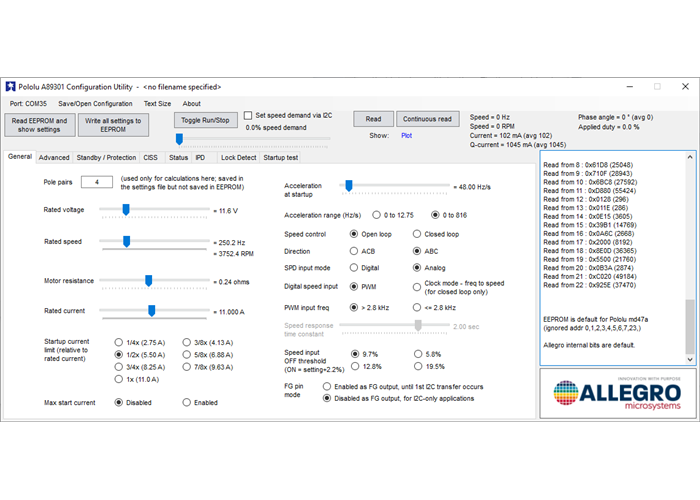The width and height of the screenshot is (700, 500).
Task: Click the Plot link next to Show
Action: pos(406,135)
